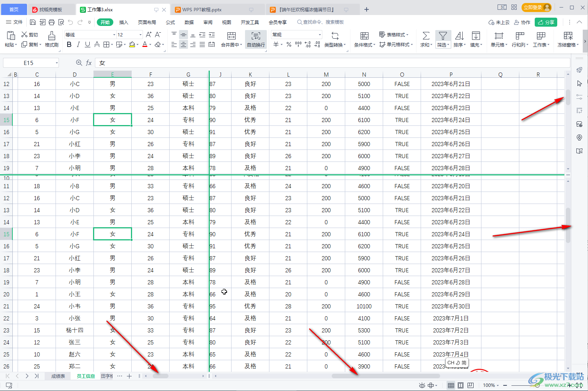Screen dimensions: 588x391
Task: Click the zoom magnifier icon beside fx
Action: pos(79,63)
